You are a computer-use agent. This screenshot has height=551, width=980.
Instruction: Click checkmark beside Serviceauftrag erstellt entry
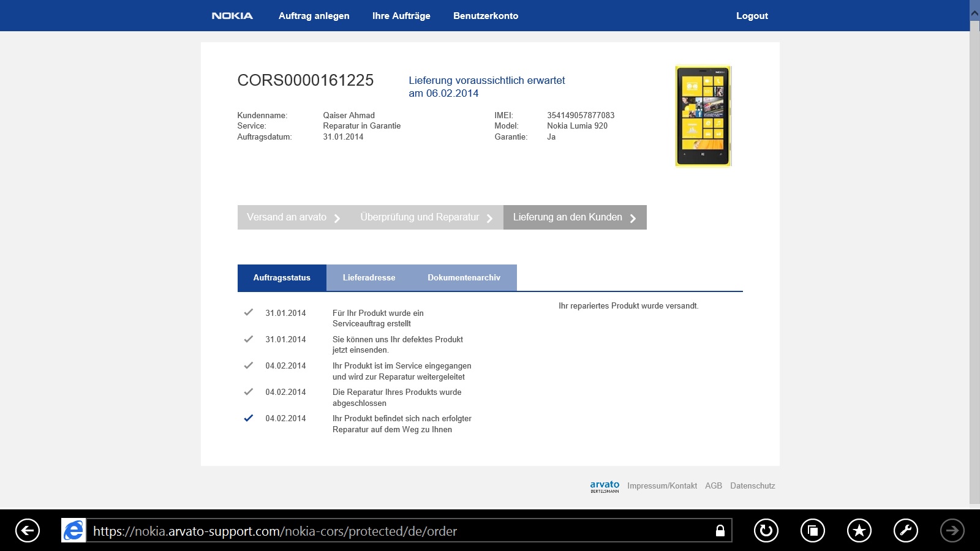[248, 312]
